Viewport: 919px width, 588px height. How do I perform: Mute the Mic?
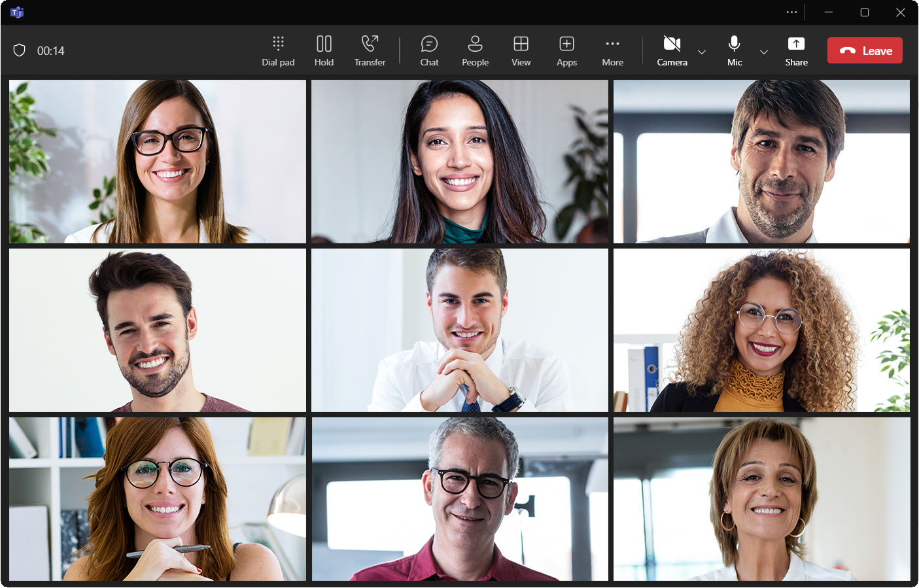(735, 51)
